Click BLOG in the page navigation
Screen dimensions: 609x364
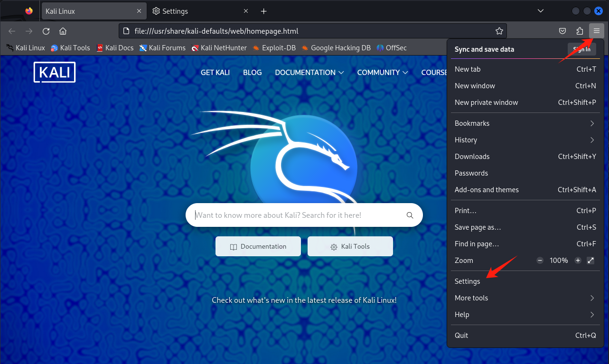252,73
